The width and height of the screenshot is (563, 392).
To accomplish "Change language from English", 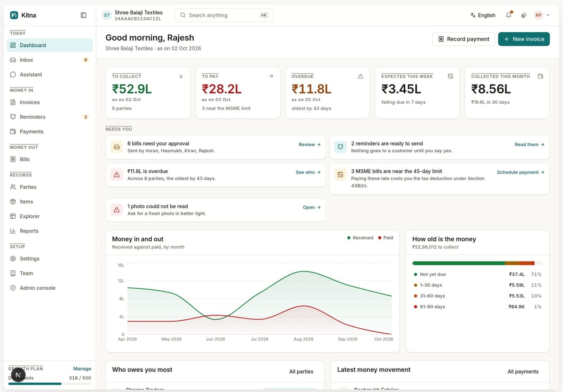I will [483, 15].
